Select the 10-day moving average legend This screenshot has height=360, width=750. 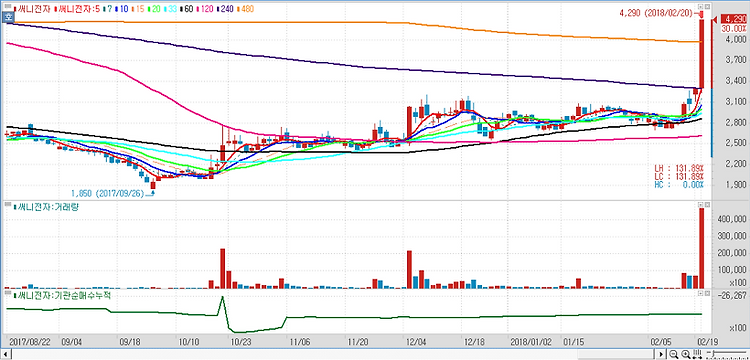click(122, 9)
